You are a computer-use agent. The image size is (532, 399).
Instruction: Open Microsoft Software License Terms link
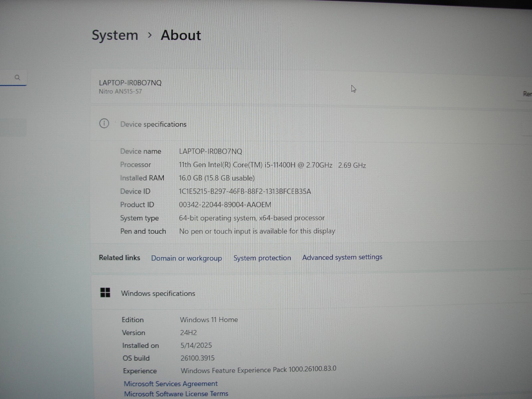click(176, 394)
